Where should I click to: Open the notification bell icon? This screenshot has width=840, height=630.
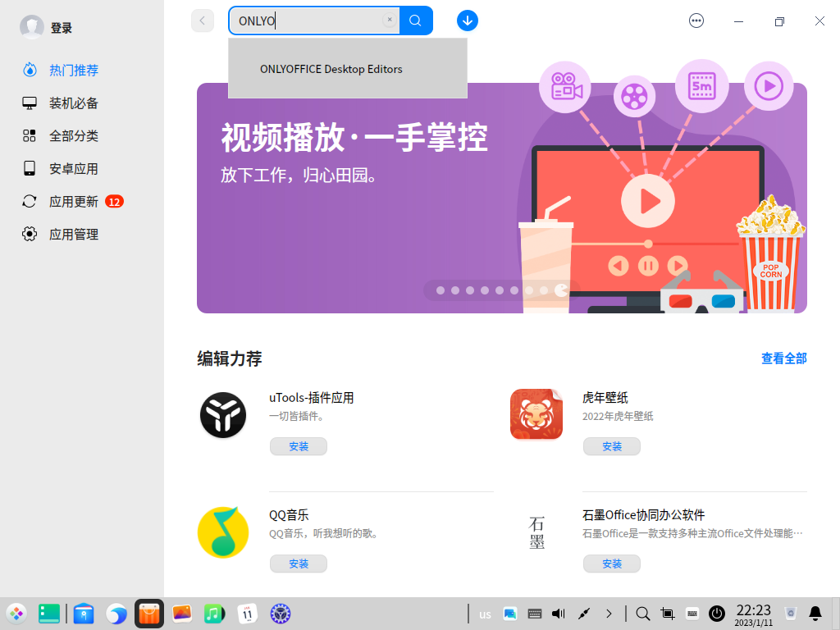pyautogui.click(x=815, y=614)
